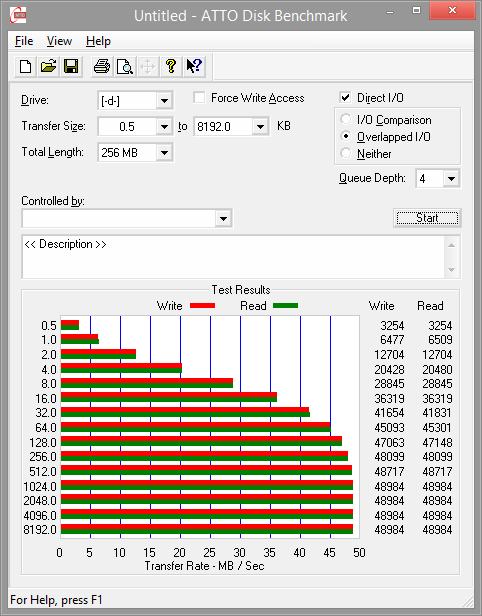Uncheck the Direct I/O checkbox
The width and height of the screenshot is (482, 616).
[345, 97]
